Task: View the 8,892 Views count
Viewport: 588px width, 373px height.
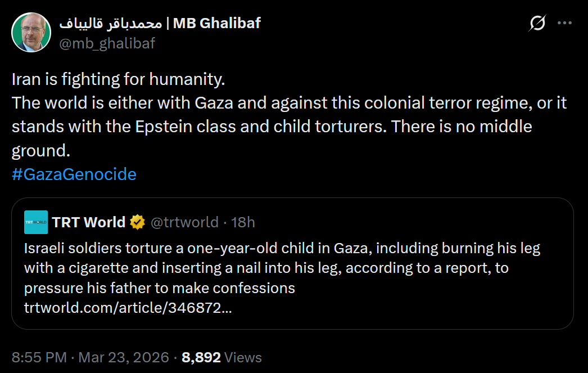Action: coord(201,357)
